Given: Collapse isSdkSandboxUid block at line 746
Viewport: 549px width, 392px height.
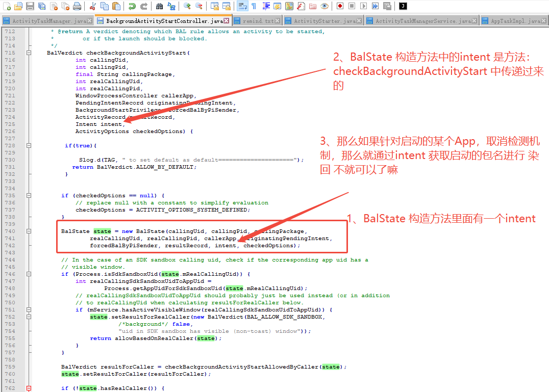Looking at the screenshot, I should [29, 274].
